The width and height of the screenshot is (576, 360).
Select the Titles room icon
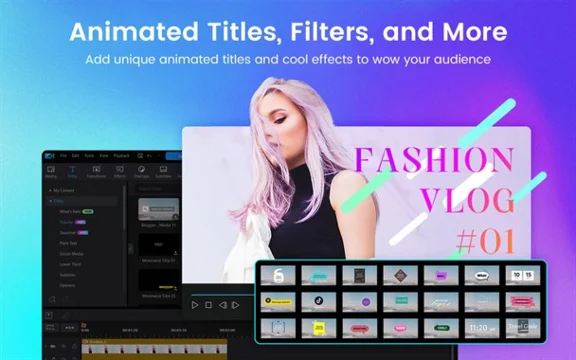(x=72, y=172)
